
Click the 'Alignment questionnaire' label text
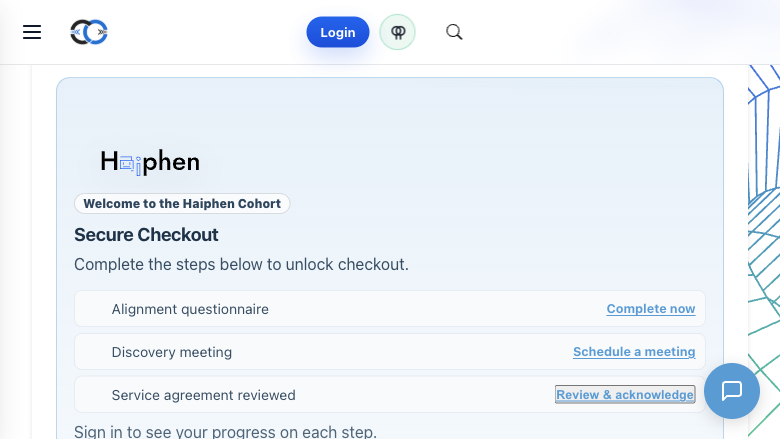[190, 309]
